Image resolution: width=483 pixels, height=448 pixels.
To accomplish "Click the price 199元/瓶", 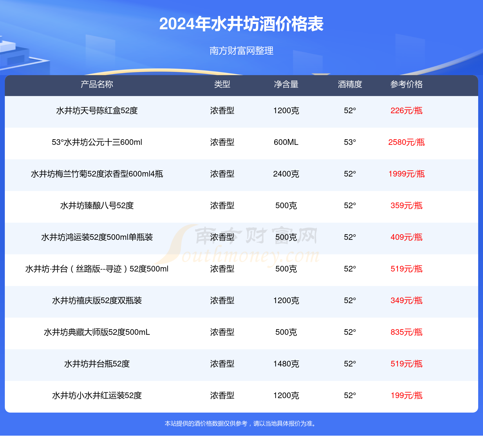I will (x=407, y=395).
